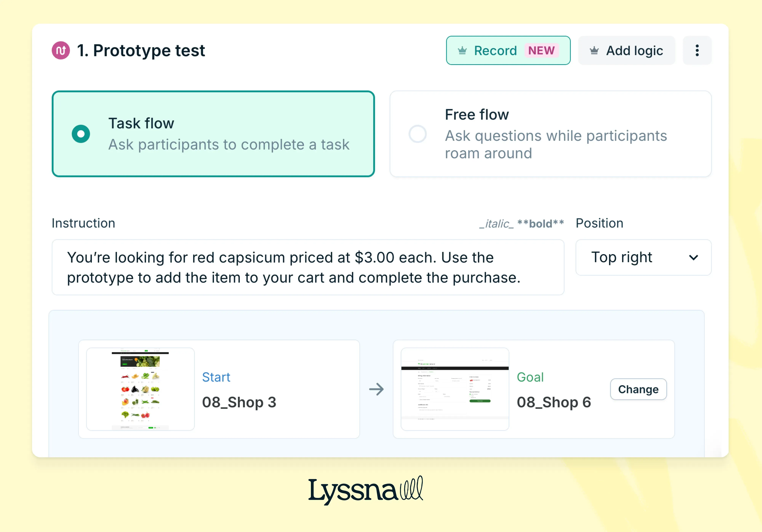
Task: Click the NEW badge on Record
Action: tap(542, 50)
